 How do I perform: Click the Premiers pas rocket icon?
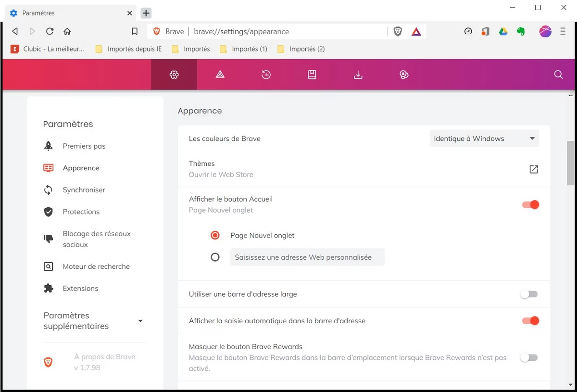pos(49,146)
